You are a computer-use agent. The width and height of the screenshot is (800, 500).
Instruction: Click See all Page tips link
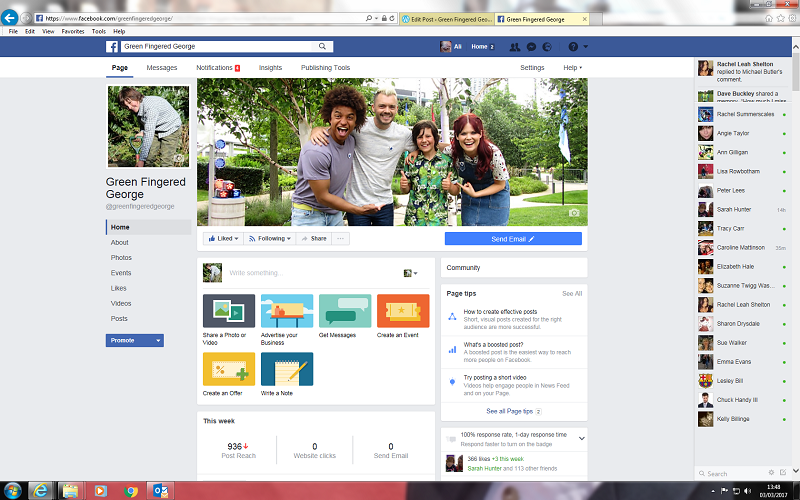513,411
